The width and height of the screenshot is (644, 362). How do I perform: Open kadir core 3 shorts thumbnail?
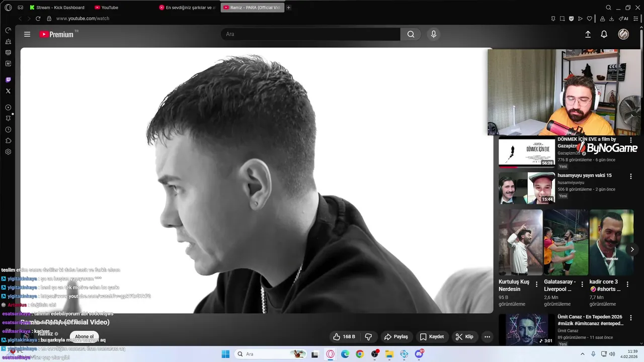[x=611, y=242]
